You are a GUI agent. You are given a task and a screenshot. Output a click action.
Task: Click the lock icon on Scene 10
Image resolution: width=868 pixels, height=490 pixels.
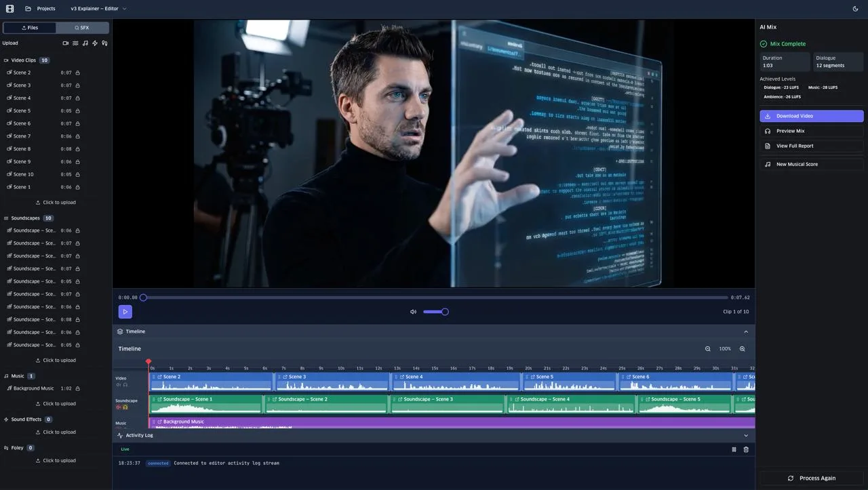pos(77,174)
